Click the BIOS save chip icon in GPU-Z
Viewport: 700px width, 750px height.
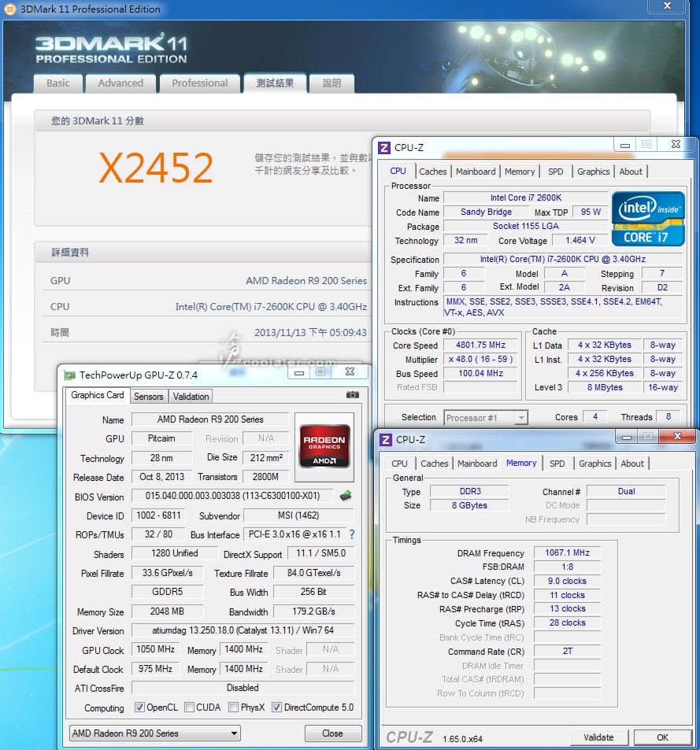346,496
